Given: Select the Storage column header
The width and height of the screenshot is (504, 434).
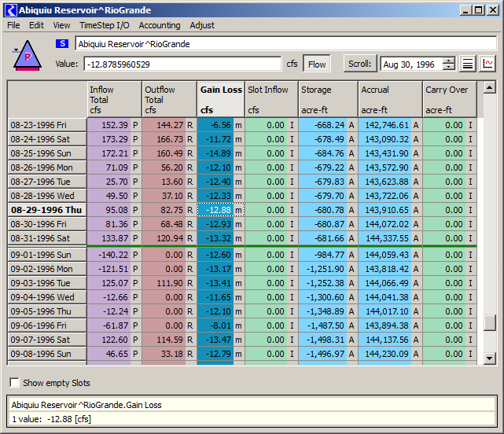Looking at the screenshot, I should pos(328,99).
